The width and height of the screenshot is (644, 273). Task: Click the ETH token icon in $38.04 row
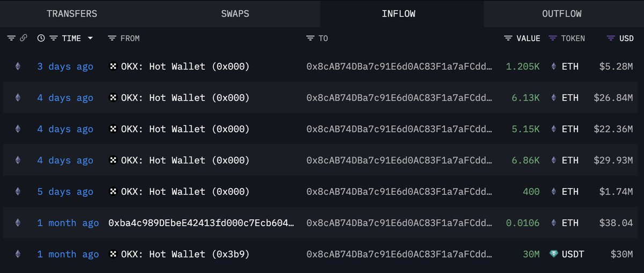[x=554, y=223]
